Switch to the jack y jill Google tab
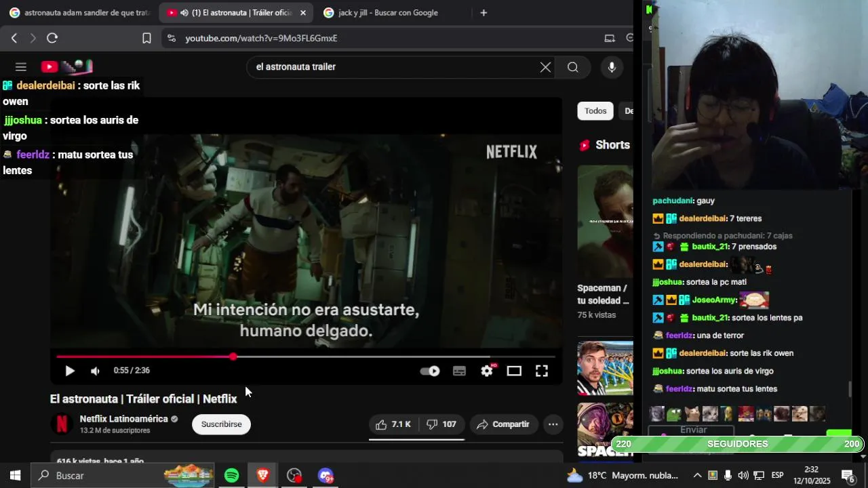This screenshot has height=488, width=868. [x=388, y=13]
